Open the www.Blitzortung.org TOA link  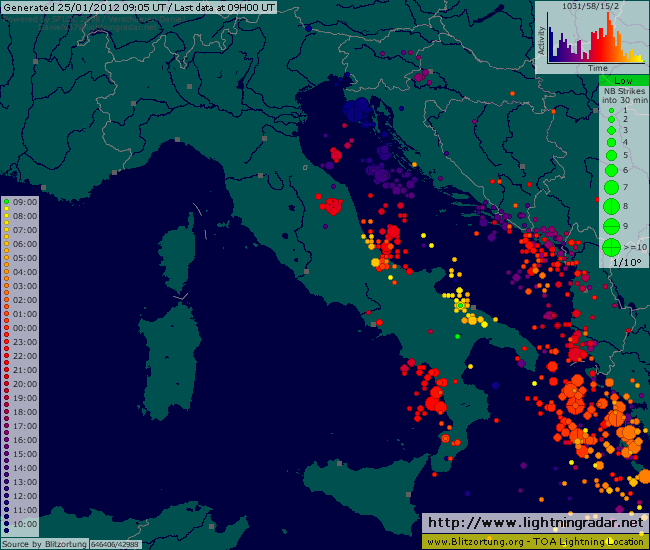point(535,542)
